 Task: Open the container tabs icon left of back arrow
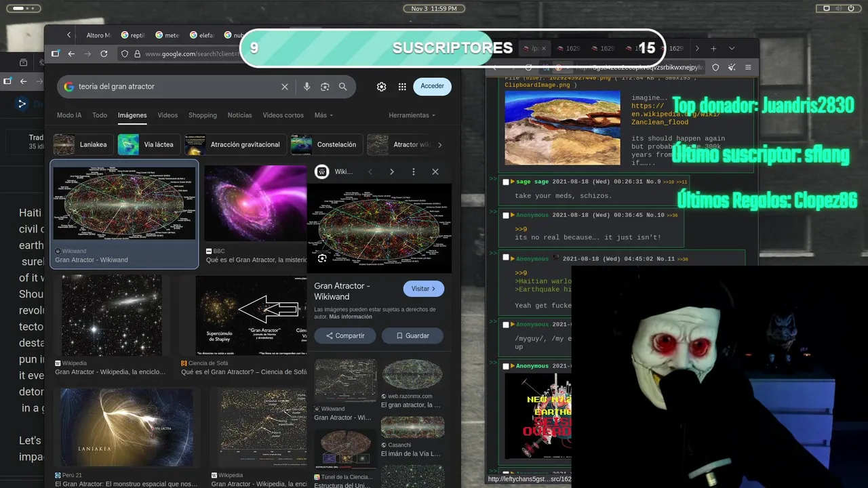56,54
